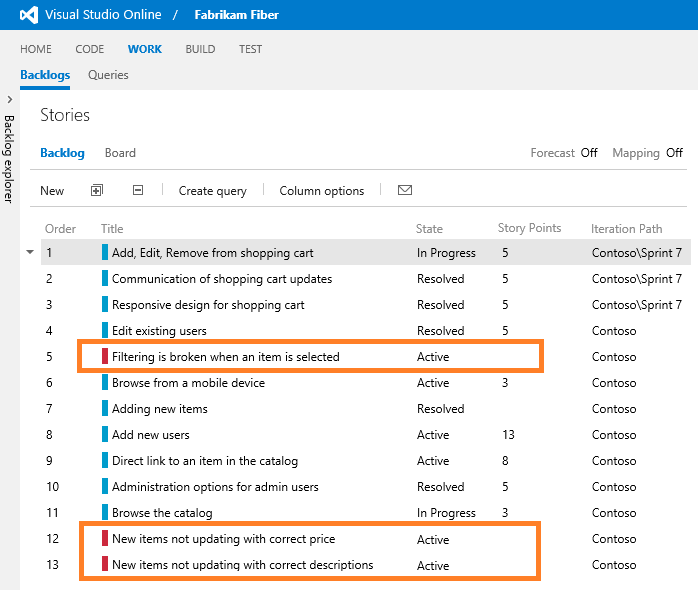Screen dimensions: 698x590
Task: Open the BUILD menu
Action: click(x=200, y=49)
